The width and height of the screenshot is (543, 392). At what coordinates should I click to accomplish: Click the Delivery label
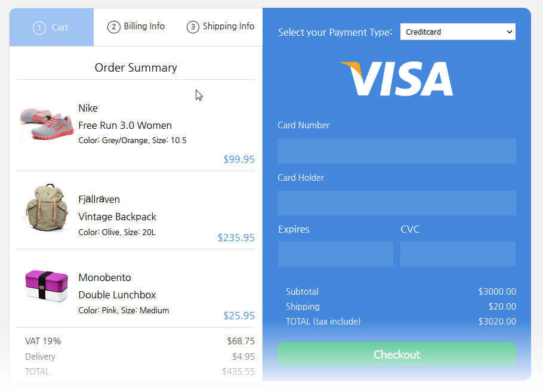click(40, 357)
